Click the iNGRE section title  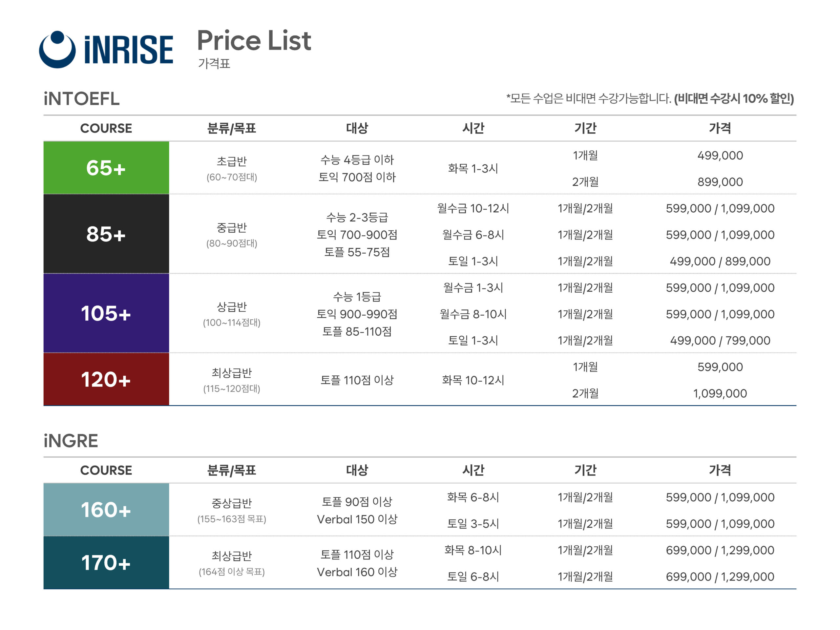pyautogui.click(x=71, y=440)
